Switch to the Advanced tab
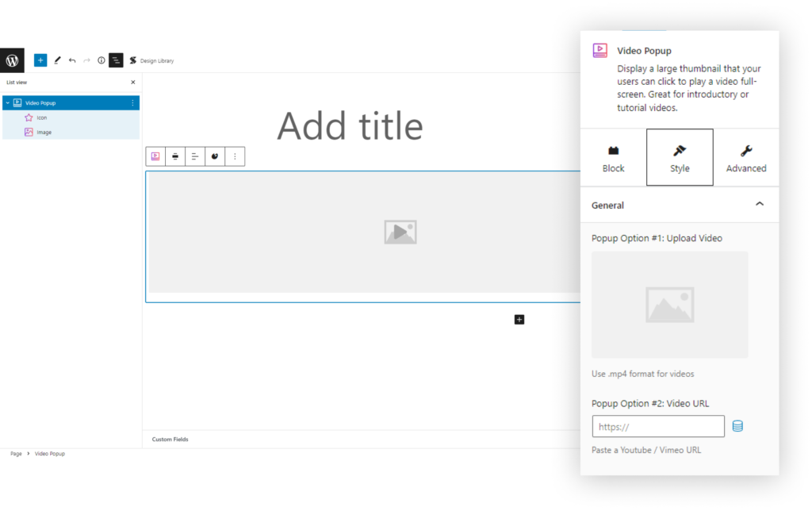This screenshot has height=511, width=812. click(x=746, y=157)
